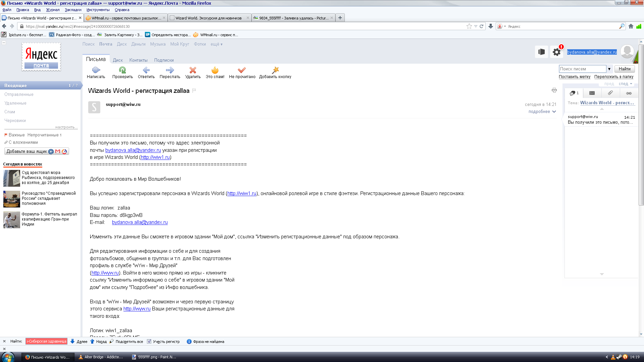The width and height of the screenshot is (644, 362).
Task: Open the ещё services dropdown
Action: (x=216, y=44)
